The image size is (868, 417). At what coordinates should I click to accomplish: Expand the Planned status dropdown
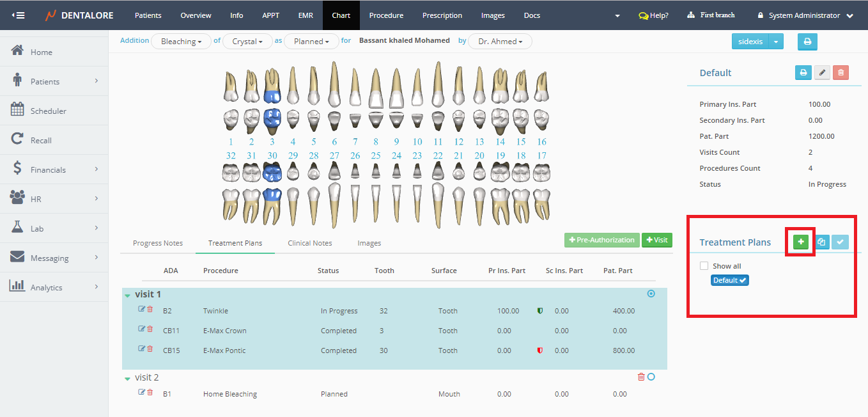coord(311,42)
